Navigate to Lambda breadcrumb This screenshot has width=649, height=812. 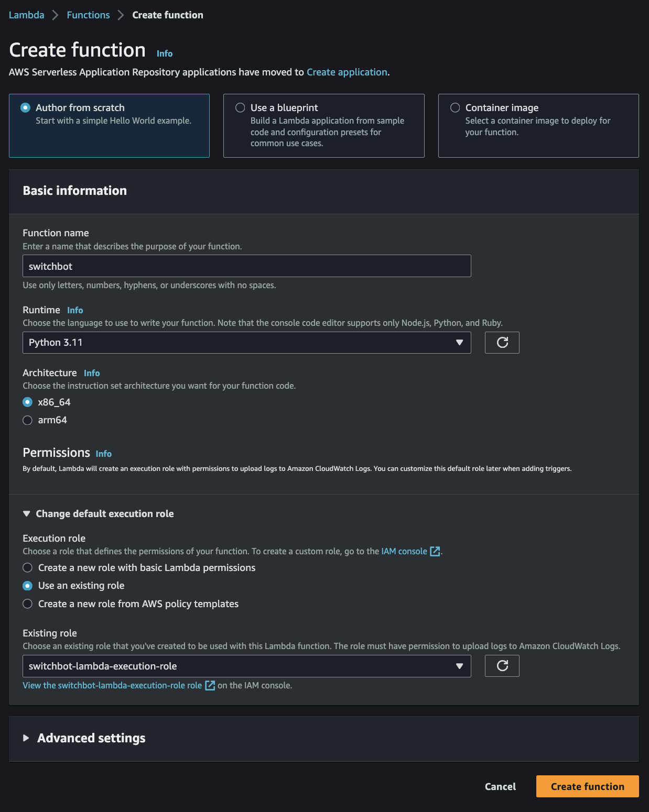click(x=26, y=15)
